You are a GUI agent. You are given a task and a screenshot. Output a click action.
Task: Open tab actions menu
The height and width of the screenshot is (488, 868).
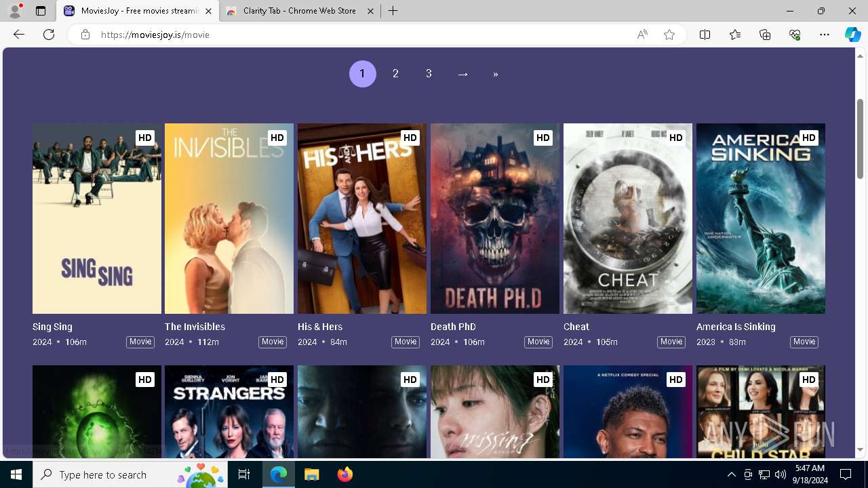[x=41, y=11]
